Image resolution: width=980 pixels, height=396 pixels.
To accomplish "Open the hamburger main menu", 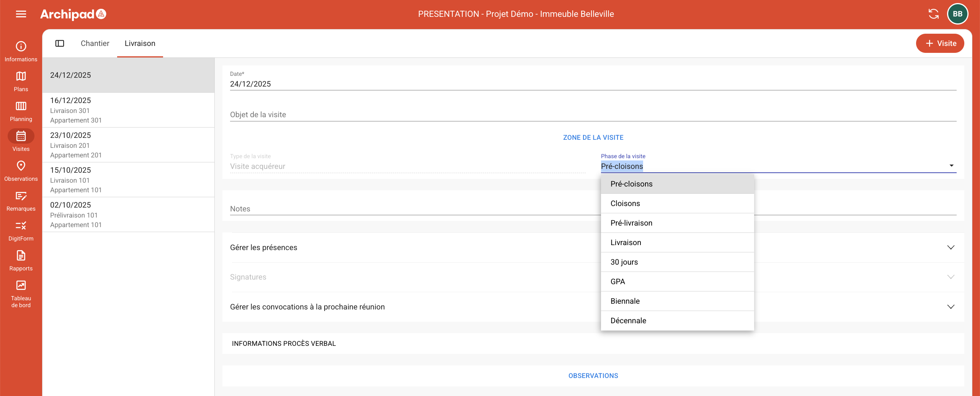I will pyautogui.click(x=21, y=14).
